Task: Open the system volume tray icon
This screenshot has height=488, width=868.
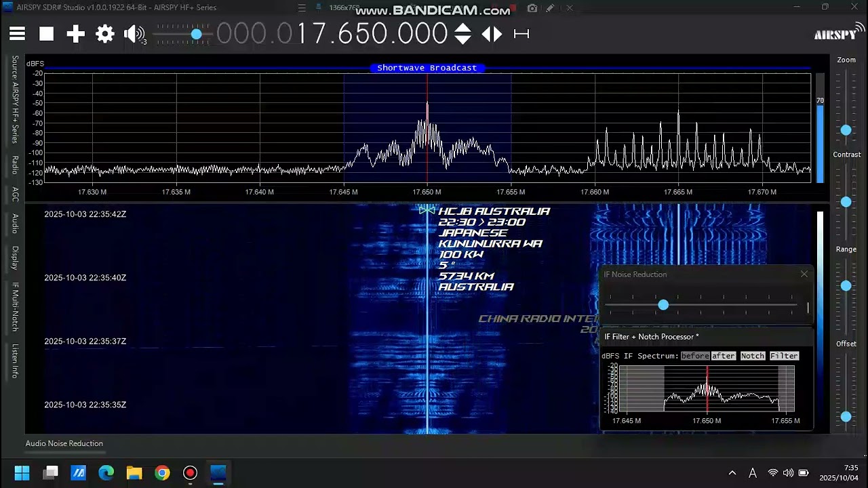Action: [788, 473]
